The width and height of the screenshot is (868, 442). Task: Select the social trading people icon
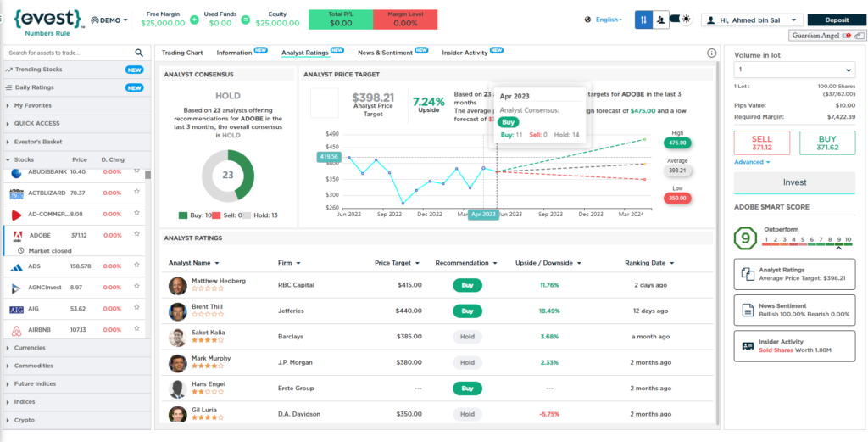(x=660, y=20)
